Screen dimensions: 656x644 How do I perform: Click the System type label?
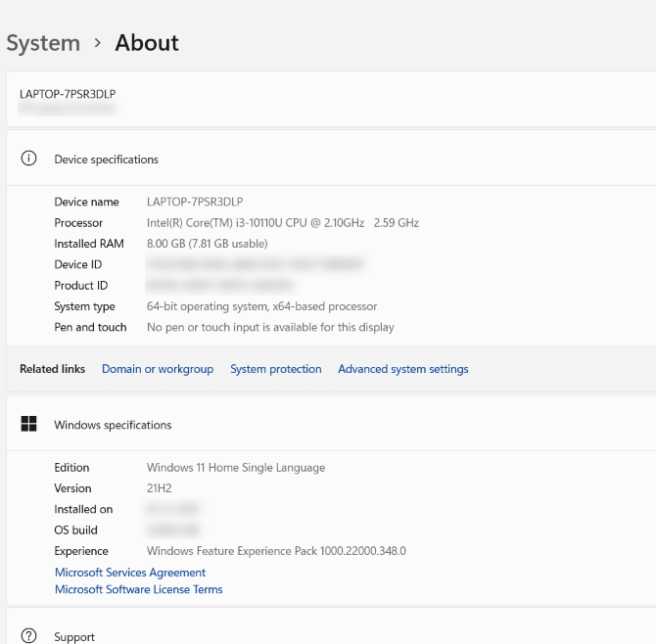pos(84,306)
